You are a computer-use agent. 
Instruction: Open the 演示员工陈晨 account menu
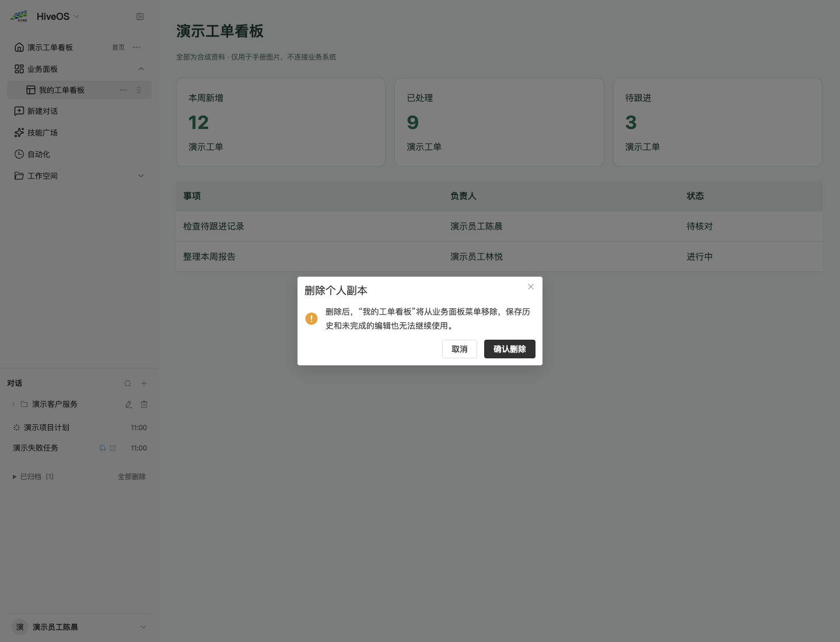pos(79,627)
